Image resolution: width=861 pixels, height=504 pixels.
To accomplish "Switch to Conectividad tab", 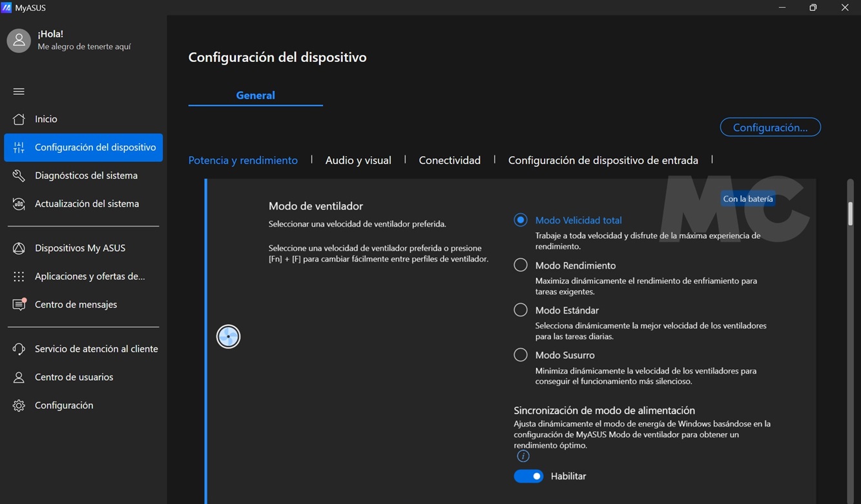I will coord(450,160).
